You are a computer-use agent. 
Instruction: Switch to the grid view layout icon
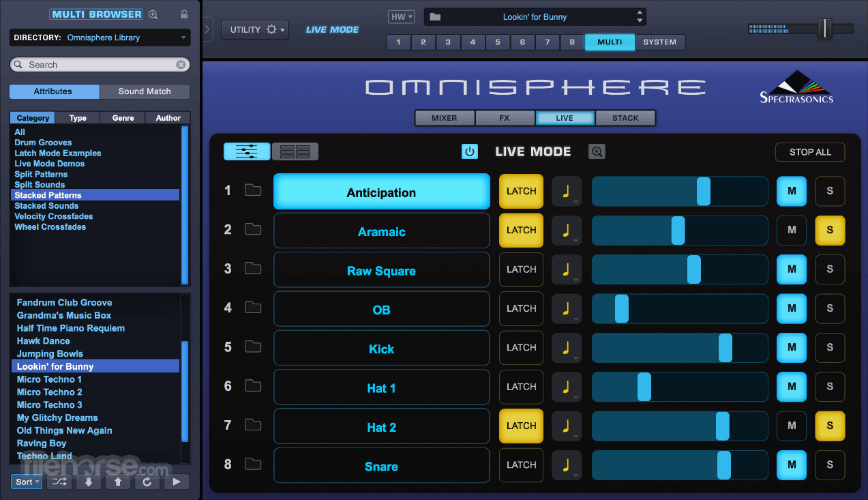[295, 151]
